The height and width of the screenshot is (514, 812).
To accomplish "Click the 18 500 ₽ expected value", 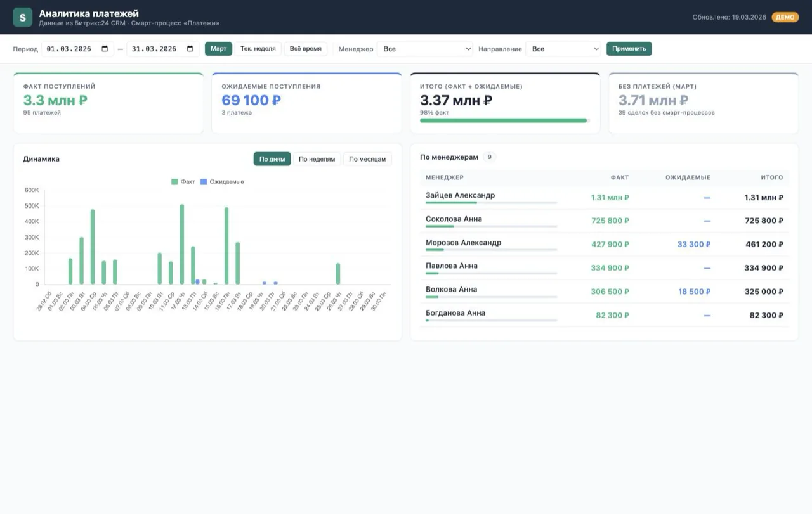I will (x=694, y=292).
